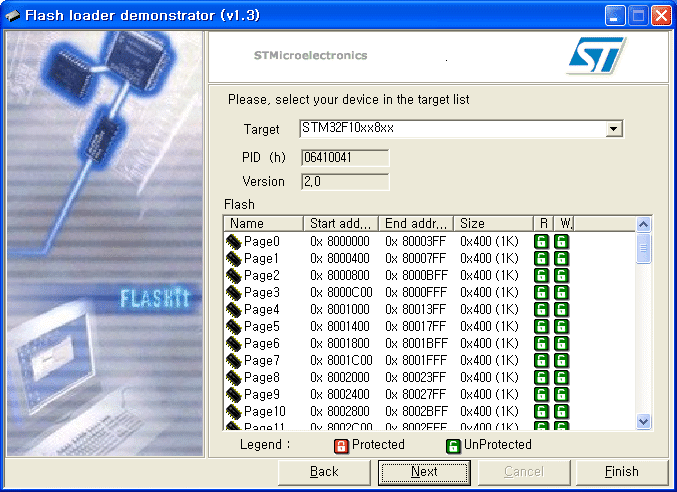Click the red Protected legend lock icon

(341, 446)
